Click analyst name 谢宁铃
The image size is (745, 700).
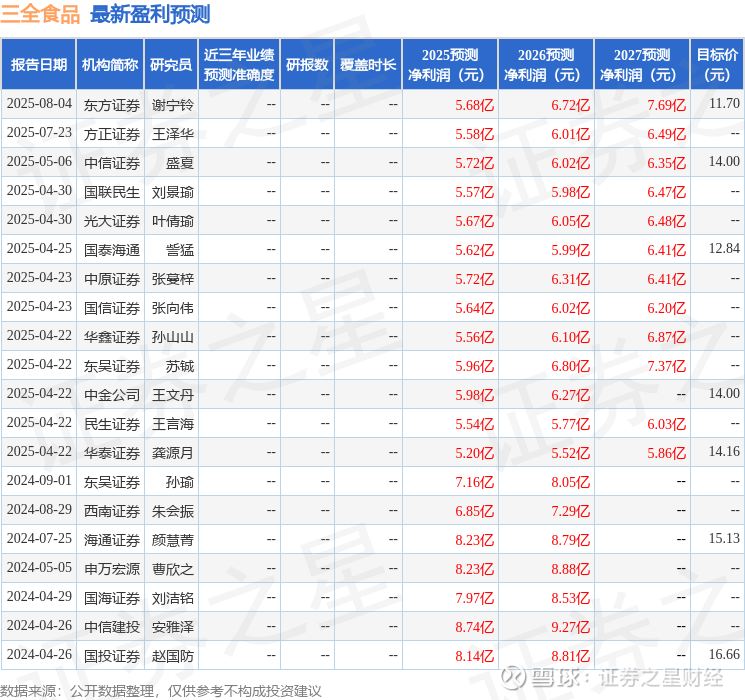(x=173, y=105)
